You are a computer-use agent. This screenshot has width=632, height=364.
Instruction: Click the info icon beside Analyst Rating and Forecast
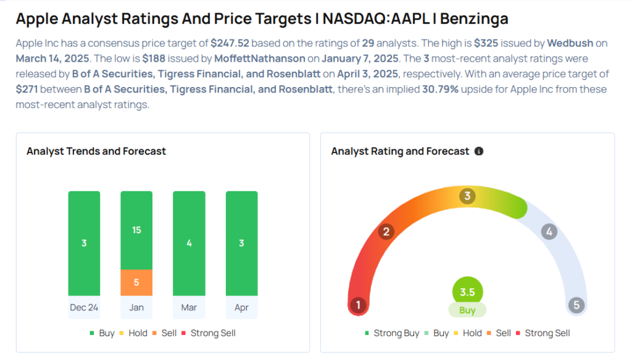[x=479, y=151]
